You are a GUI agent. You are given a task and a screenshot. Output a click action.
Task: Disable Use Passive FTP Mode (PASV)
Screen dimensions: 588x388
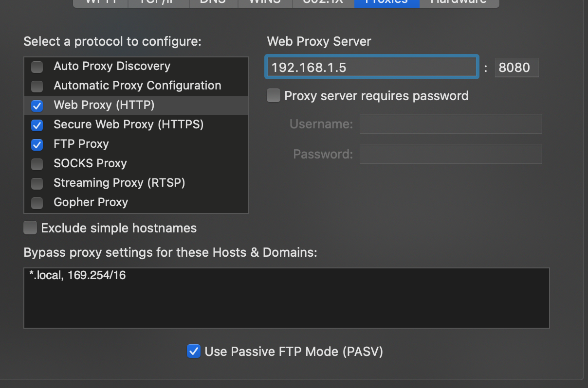[194, 351]
